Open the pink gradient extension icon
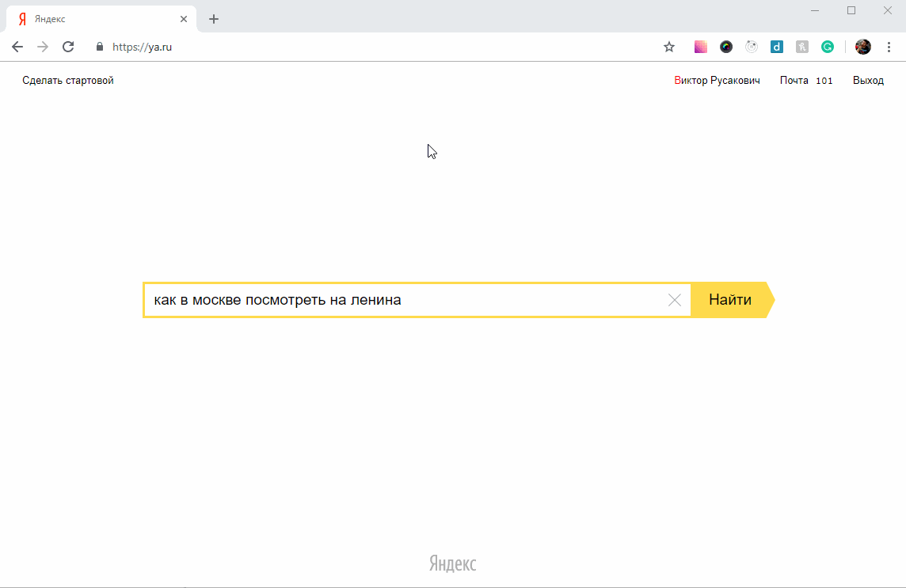906x588 pixels. pyautogui.click(x=700, y=47)
